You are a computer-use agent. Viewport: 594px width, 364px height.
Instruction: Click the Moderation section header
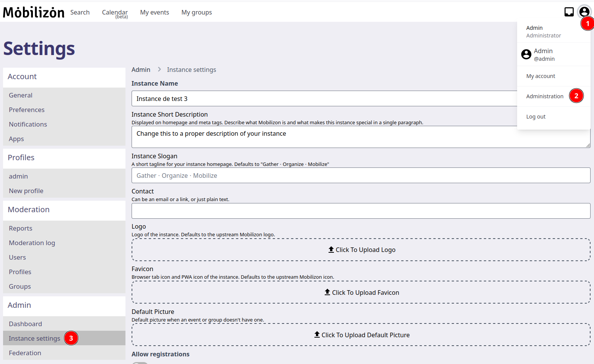click(x=64, y=210)
